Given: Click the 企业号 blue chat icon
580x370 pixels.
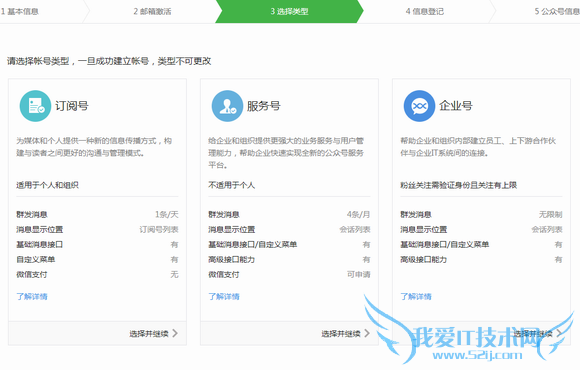Looking at the screenshot, I should click(419, 106).
